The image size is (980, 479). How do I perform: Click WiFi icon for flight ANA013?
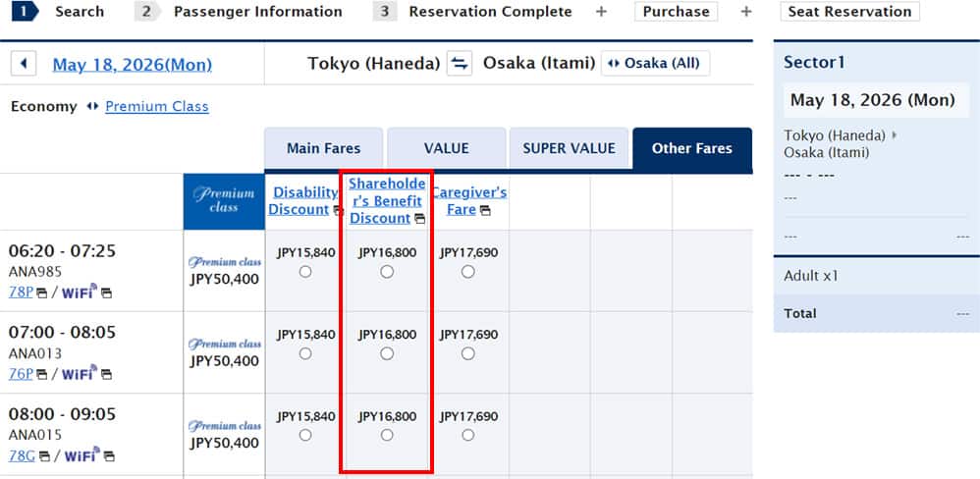pyautogui.click(x=80, y=374)
